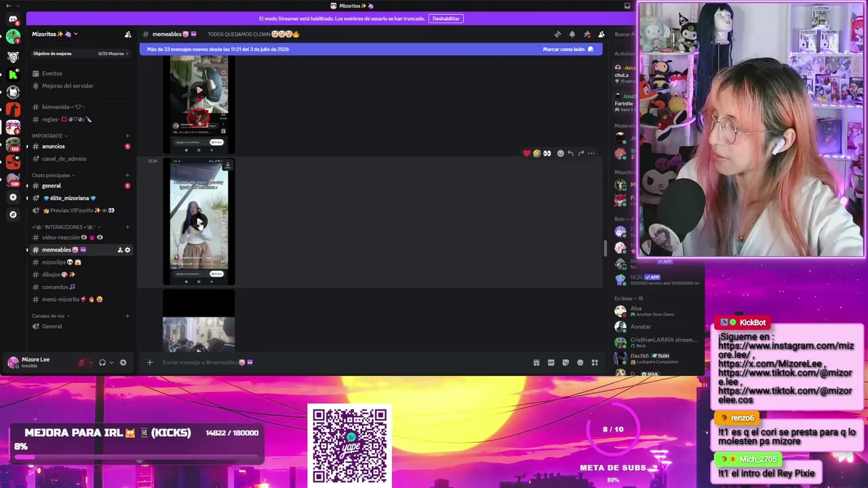Open input device options arrow beside microphone
This screenshot has width=868, height=488.
point(92,363)
